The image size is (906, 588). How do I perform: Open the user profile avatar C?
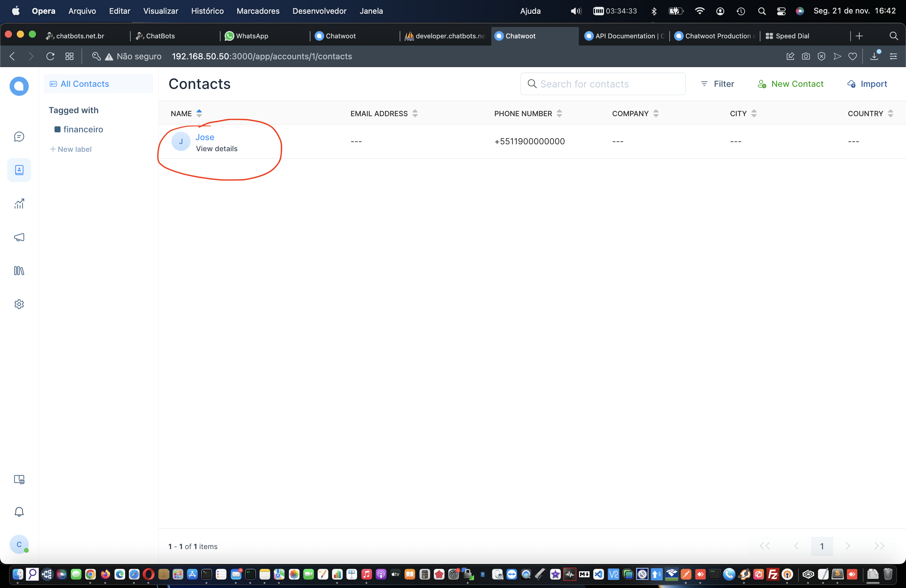[19, 545]
